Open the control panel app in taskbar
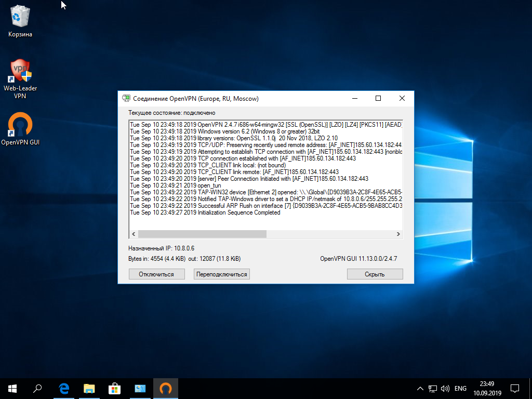 [140, 389]
